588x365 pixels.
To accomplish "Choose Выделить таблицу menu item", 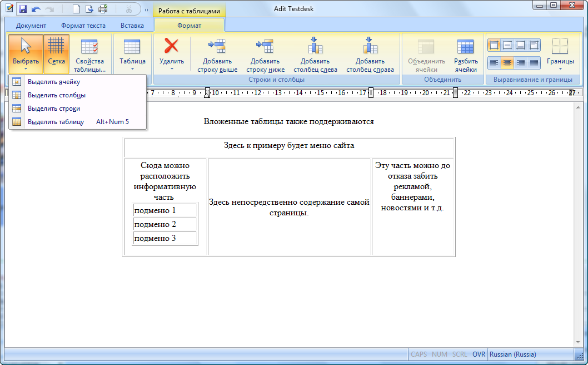I will coord(77,122).
